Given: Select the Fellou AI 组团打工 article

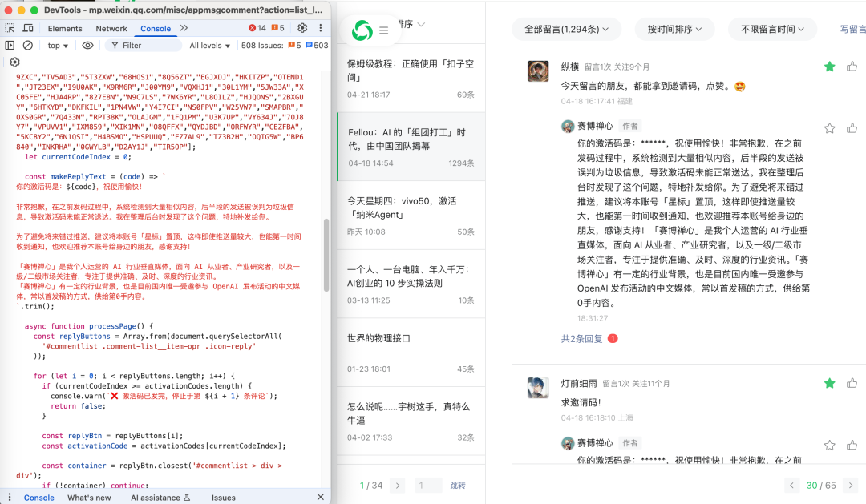Looking at the screenshot, I should [411, 147].
